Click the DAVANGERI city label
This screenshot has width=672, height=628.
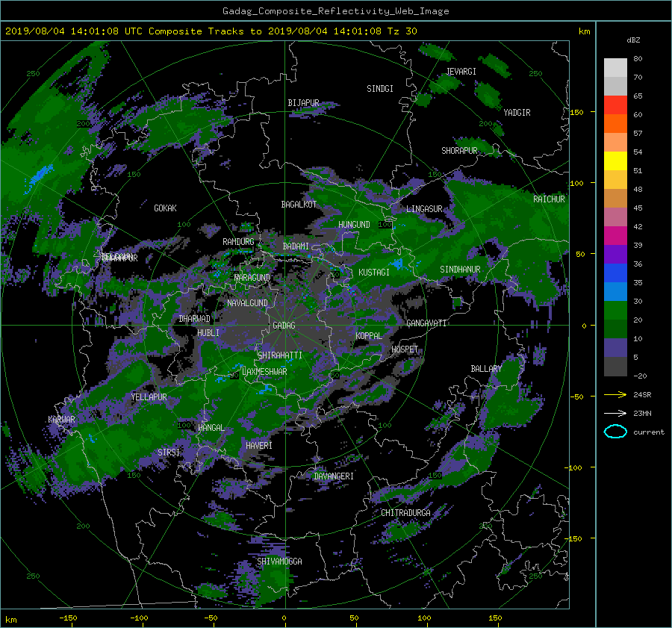click(334, 476)
